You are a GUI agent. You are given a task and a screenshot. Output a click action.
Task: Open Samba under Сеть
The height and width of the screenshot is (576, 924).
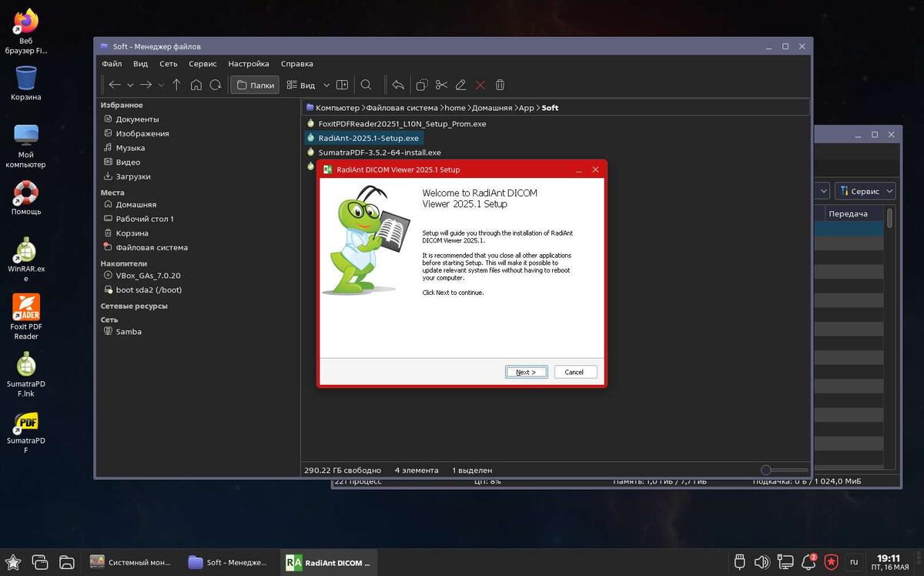[x=129, y=332]
